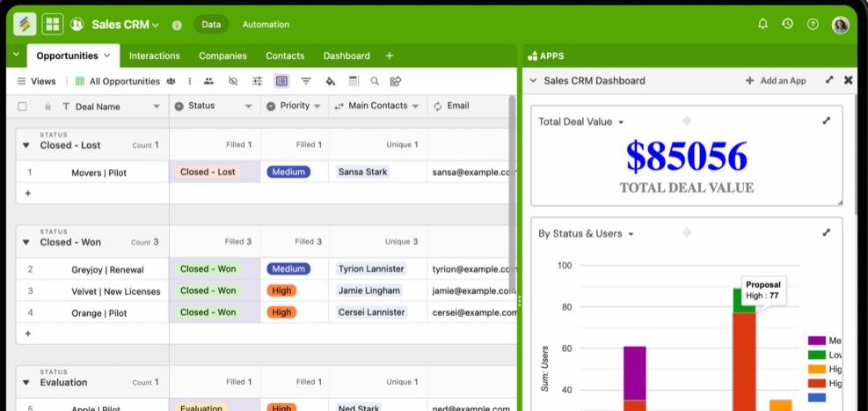The height and width of the screenshot is (411, 868).
Task: Open the row color paint bucket
Action: pos(331,82)
